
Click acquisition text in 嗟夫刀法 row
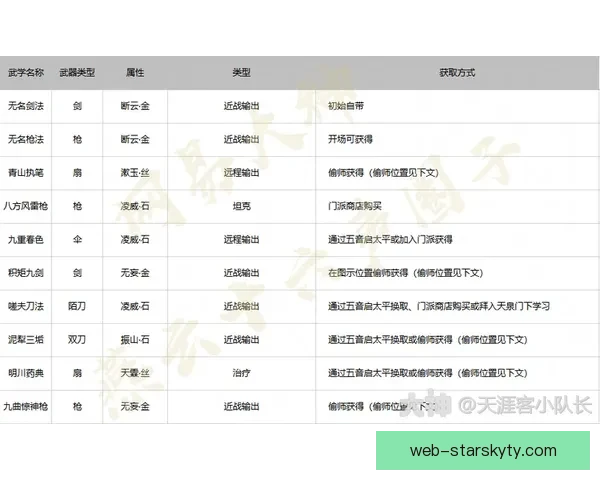pyautogui.click(x=439, y=306)
